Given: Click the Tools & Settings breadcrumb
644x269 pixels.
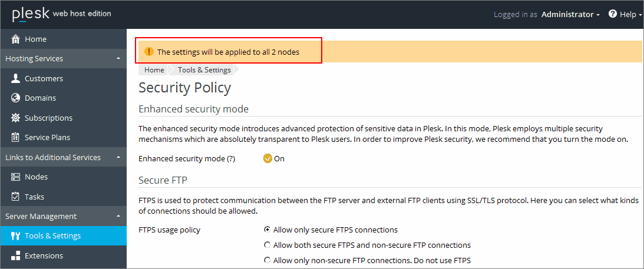Looking at the screenshot, I should coord(204,70).
